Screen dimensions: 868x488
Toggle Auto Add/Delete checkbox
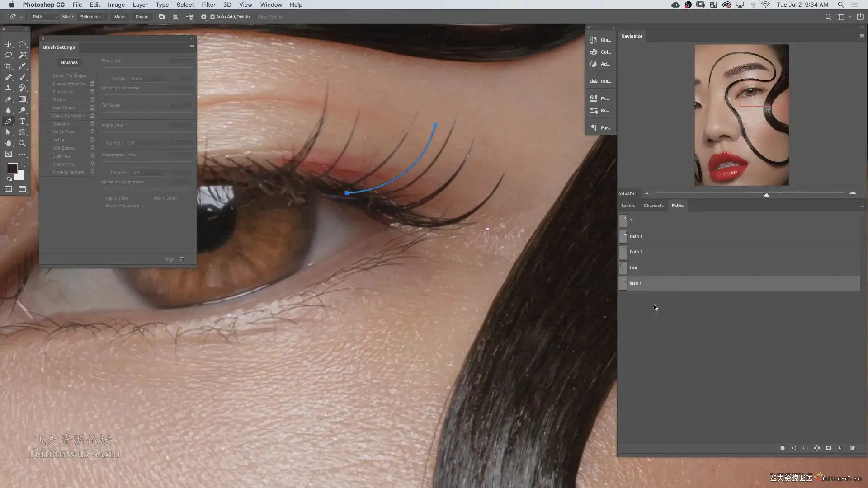(212, 17)
